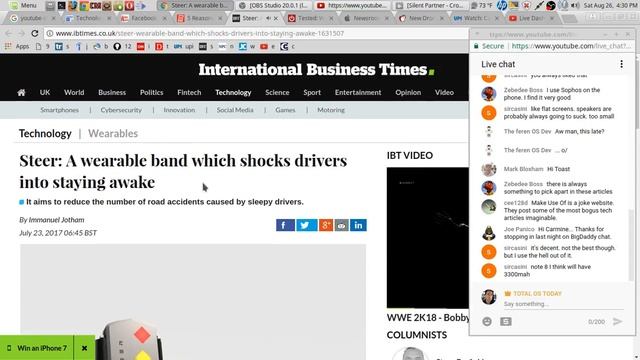Share the article on LinkedIn

358,225
